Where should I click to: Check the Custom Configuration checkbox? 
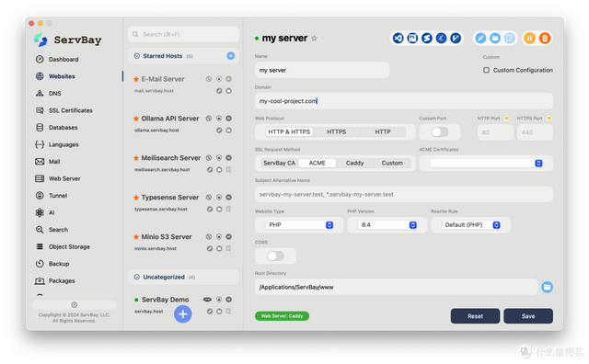click(486, 70)
